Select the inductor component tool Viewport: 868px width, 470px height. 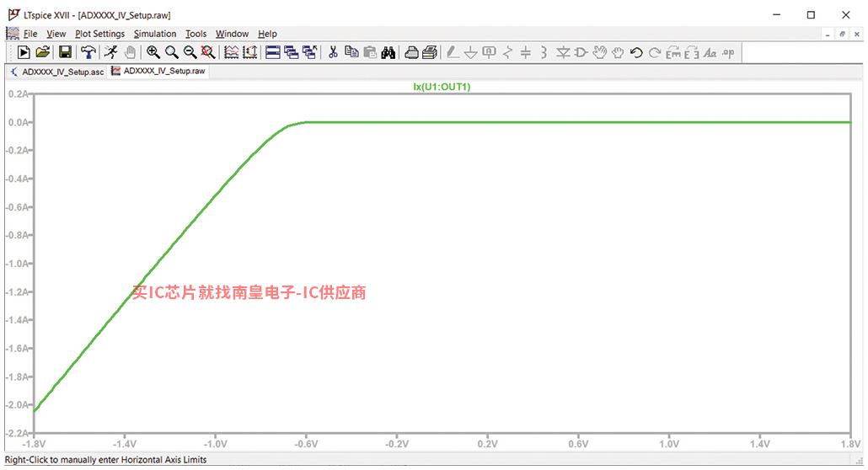click(544, 52)
